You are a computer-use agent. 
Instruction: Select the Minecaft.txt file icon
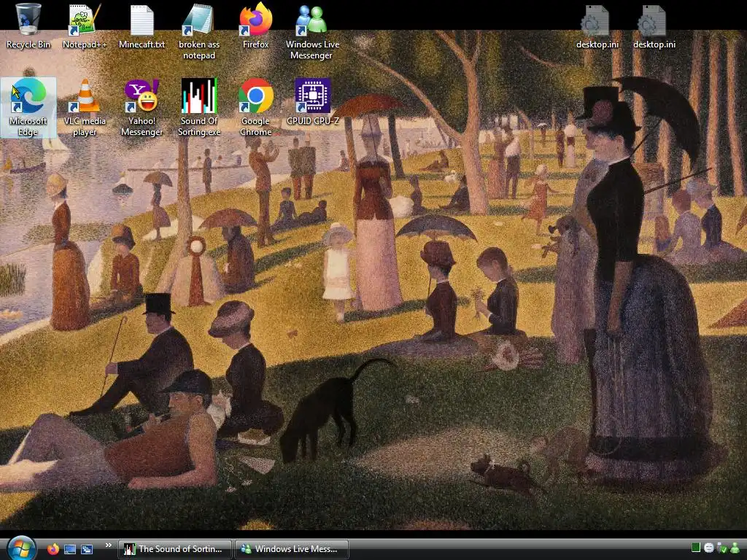(x=142, y=26)
